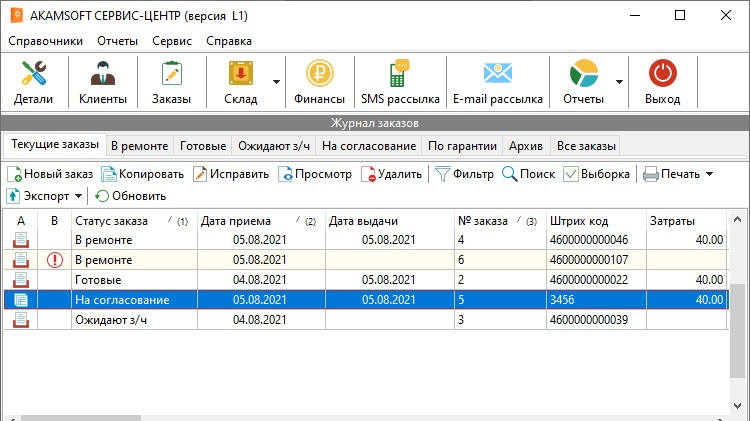
Task: Create a new order with Новый заказ
Action: click(x=50, y=174)
